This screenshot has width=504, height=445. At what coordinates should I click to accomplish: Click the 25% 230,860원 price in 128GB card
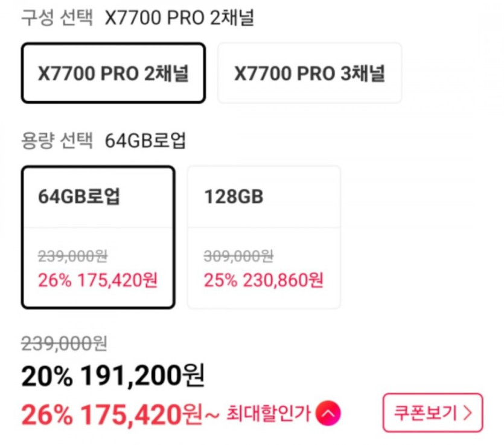264,280
